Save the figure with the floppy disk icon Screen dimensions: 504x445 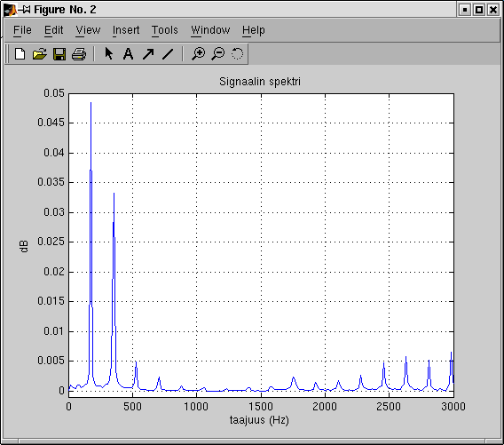(59, 53)
